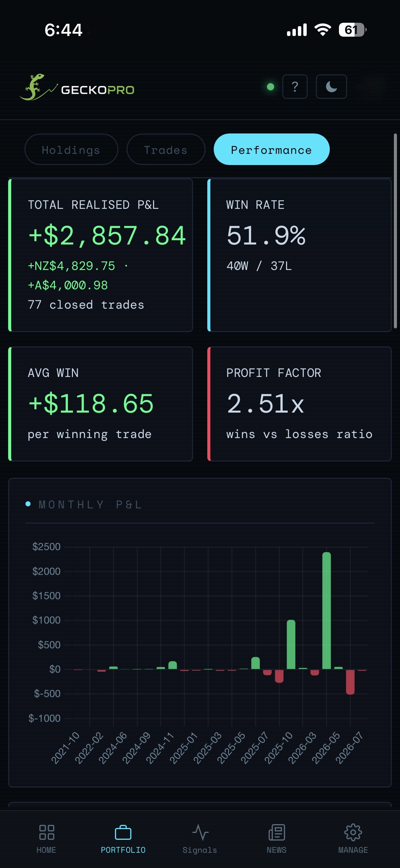This screenshot has height=868, width=400.
Task: Switch to the Holdings tab
Action: pyautogui.click(x=71, y=149)
